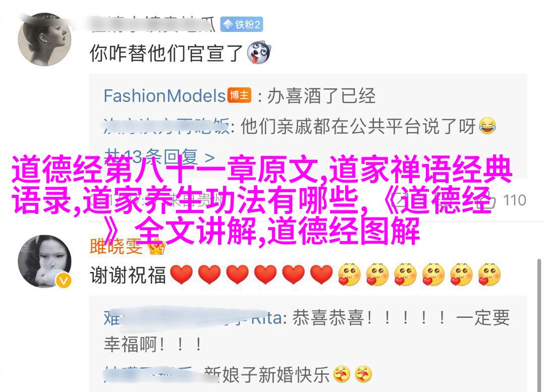Click the reply text 办喜酒了已经
The width and height of the screenshot is (545, 392).
pos(321,96)
